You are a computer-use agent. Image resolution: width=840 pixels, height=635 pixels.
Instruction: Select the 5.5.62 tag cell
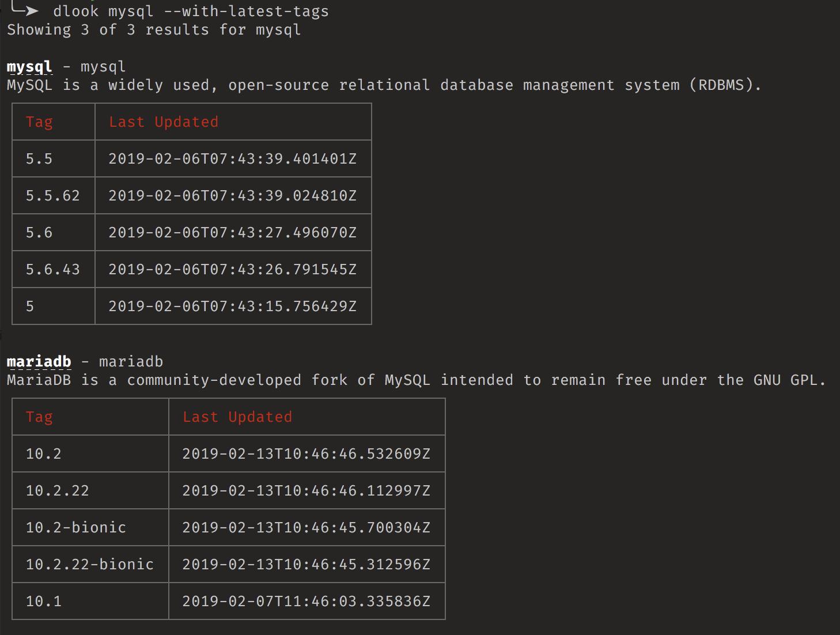[x=53, y=196]
